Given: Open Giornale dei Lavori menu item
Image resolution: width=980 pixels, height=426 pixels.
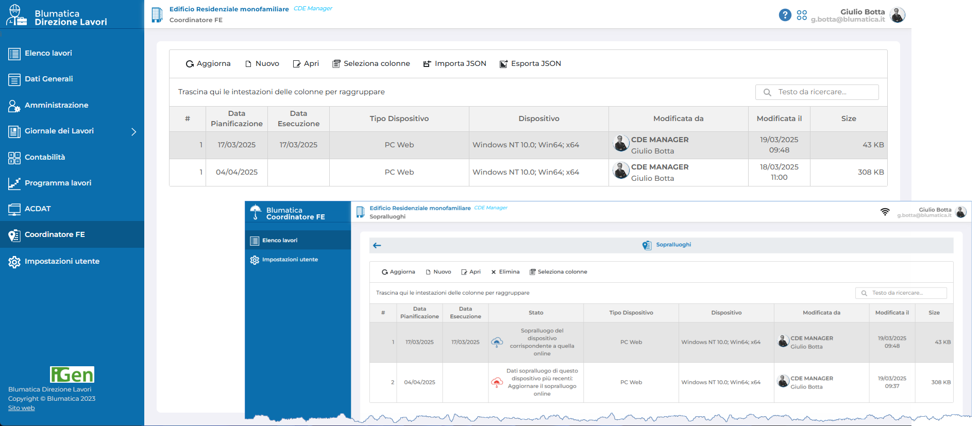Looking at the screenshot, I should (x=59, y=131).
